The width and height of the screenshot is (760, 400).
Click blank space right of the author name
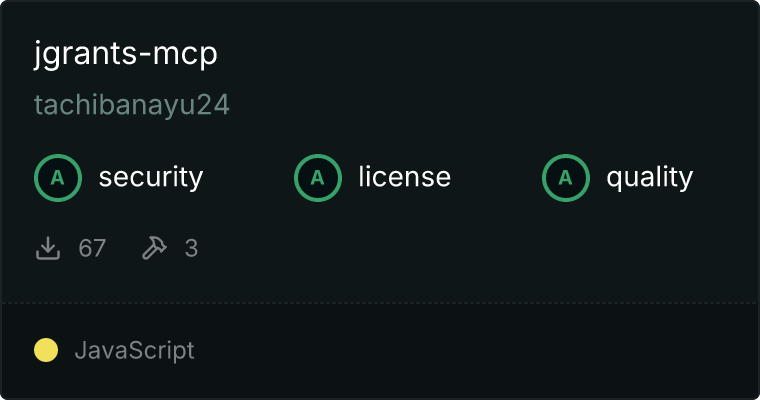point(485,105)
